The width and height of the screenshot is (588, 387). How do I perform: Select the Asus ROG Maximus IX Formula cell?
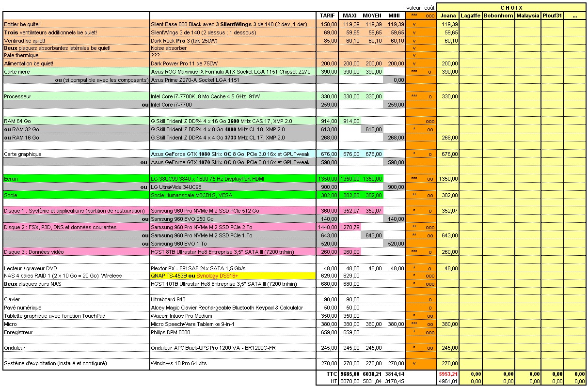tap(233, 71)
